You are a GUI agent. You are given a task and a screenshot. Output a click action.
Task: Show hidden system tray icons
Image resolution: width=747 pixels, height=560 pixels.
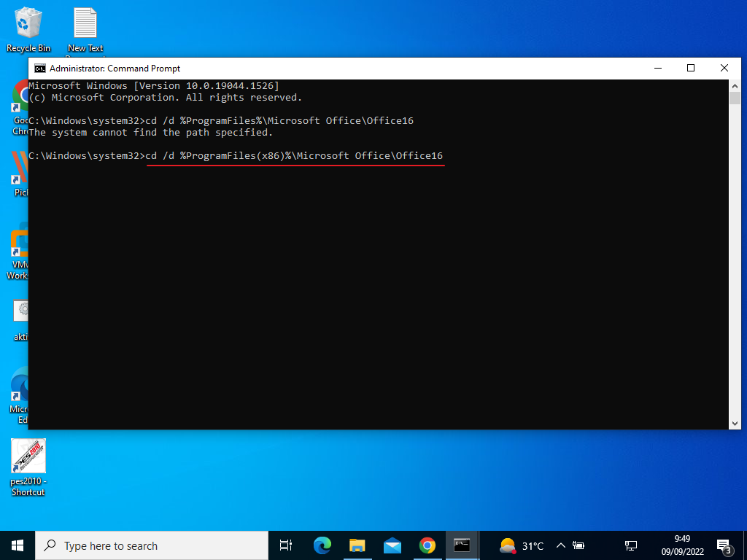point(561,545)
